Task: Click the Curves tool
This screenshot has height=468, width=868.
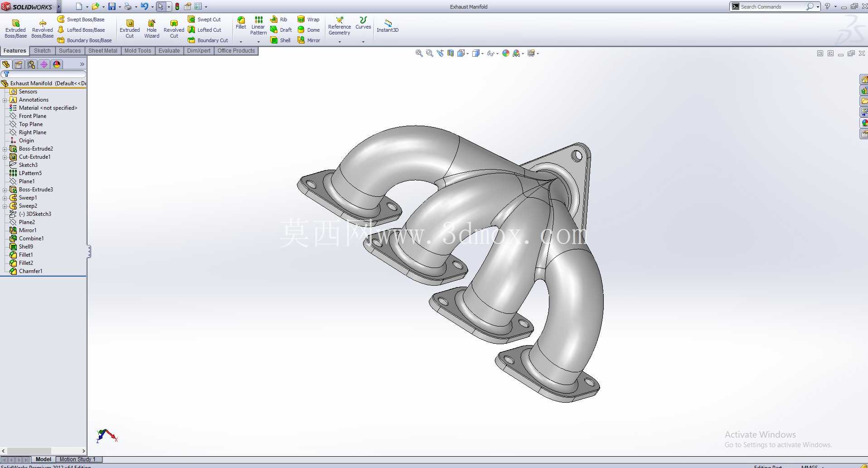Action: 363,23
